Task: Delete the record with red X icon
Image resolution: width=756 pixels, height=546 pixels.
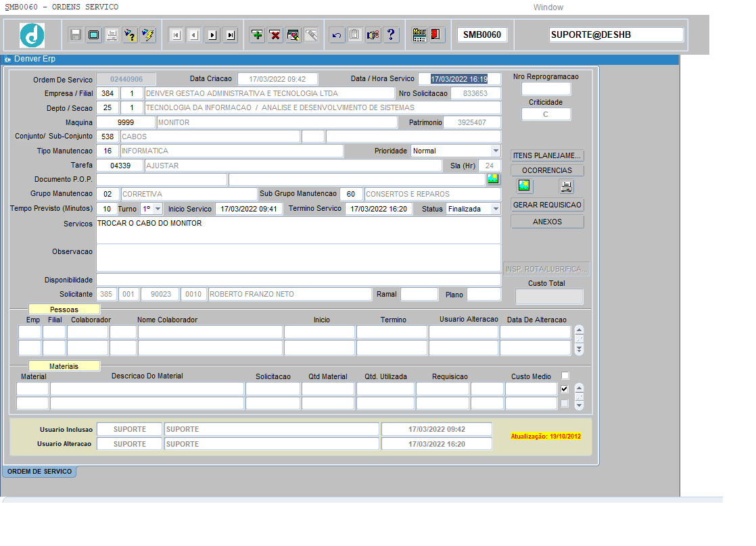Action: pyautogui.click(x=275, y=35)
